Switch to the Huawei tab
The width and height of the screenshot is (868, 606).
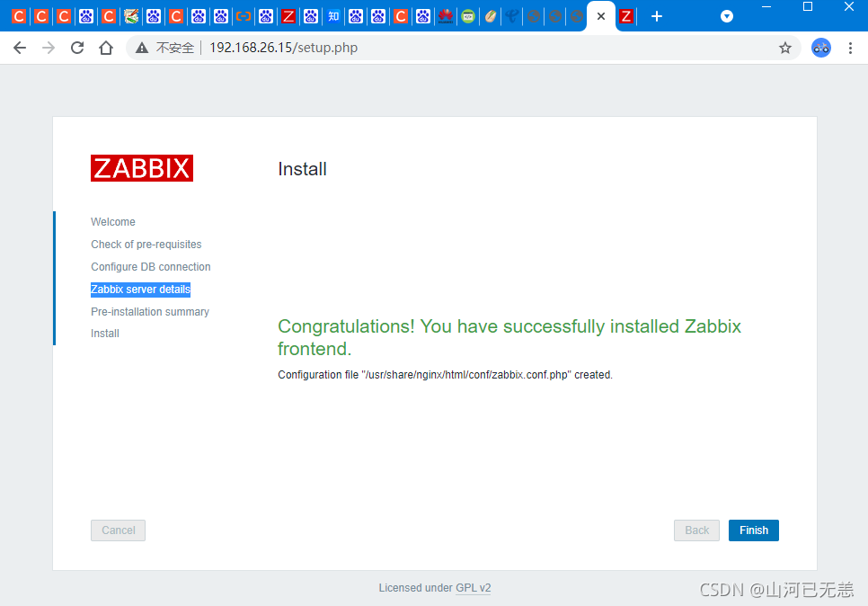(445, 16)
